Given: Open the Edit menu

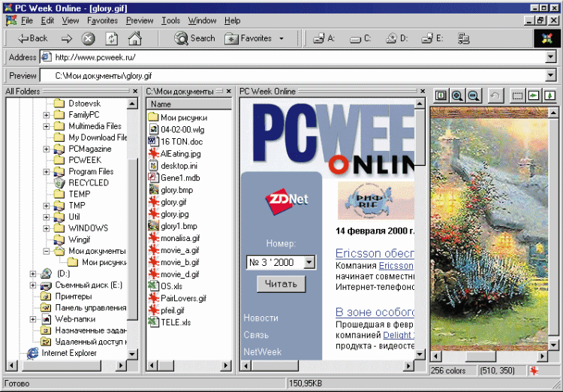Looking at the screenshot, I should tap(47, 20).
